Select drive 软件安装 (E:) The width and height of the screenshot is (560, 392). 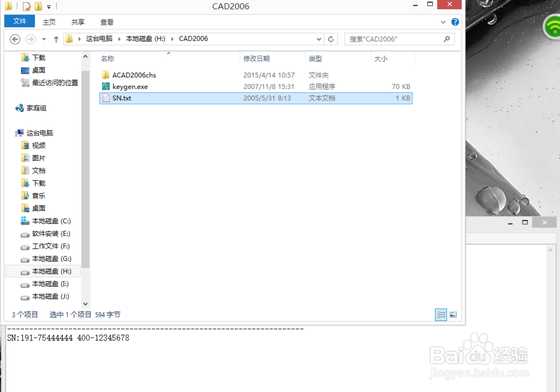tap(51, 234)
